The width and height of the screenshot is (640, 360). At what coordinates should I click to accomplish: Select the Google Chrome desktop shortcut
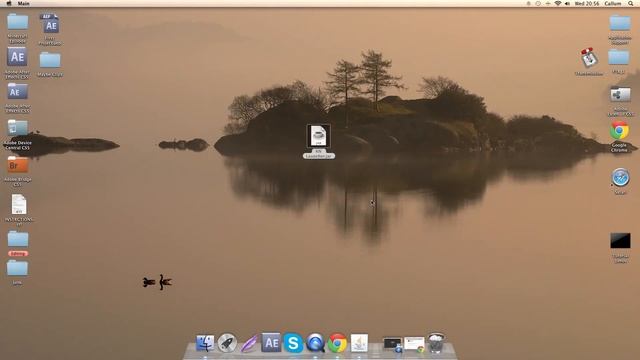coord(619,131)
